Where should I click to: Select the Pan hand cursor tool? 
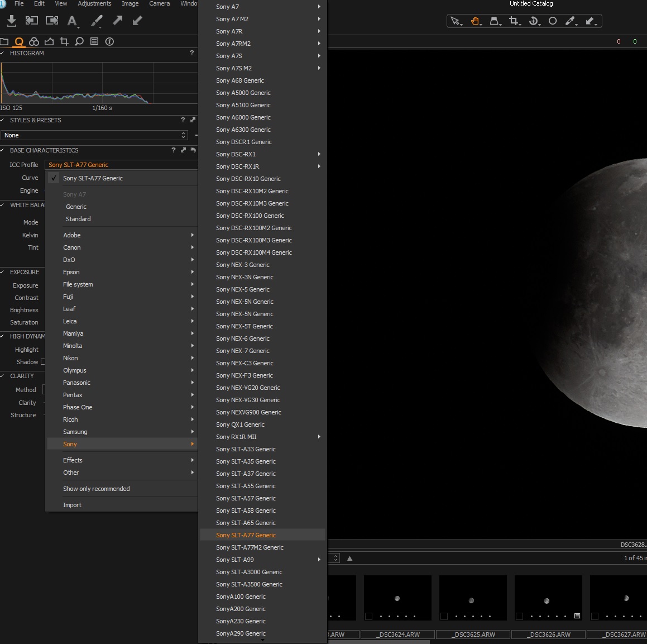click(x=475, y=21)
